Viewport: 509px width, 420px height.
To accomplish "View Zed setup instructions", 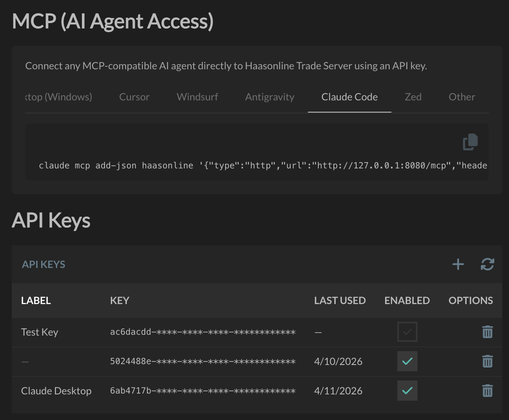I will [413, 97].
